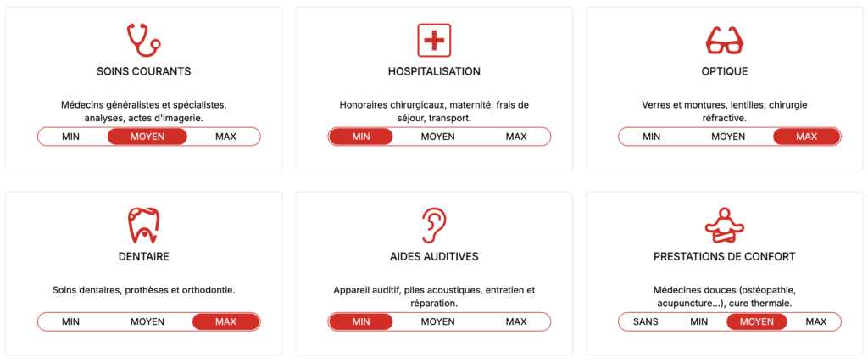Switch Dentaire to MIN
This screenshot has height=363, width=868.
coord(71,321)
